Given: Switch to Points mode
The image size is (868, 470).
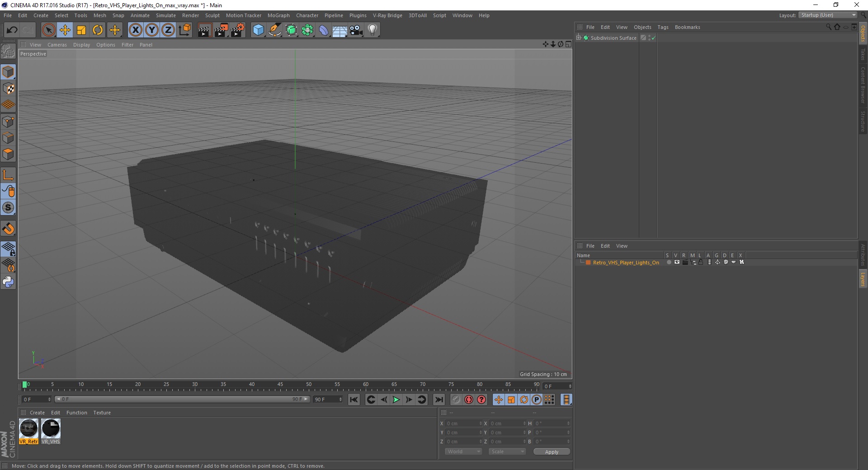Looking at the screenshot, I should pos(8,122).
